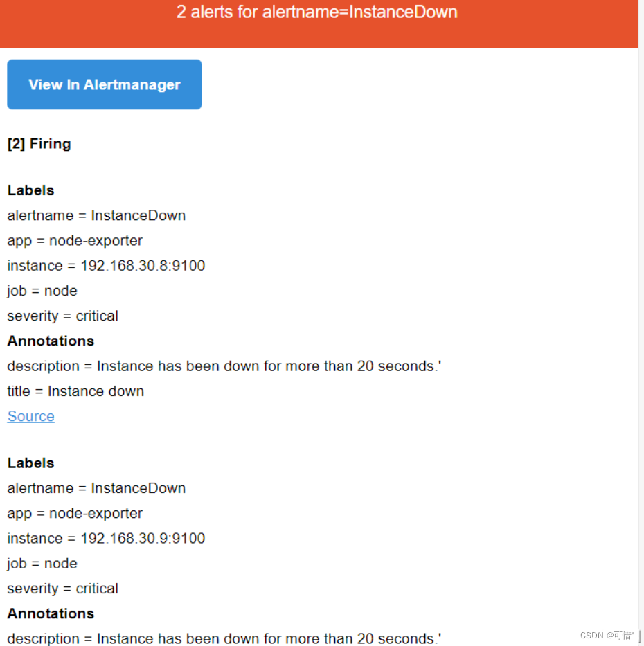Click the first Labels heading
Image resolution: width=644 pixels, height=646 pixels.
click(31, 190)
